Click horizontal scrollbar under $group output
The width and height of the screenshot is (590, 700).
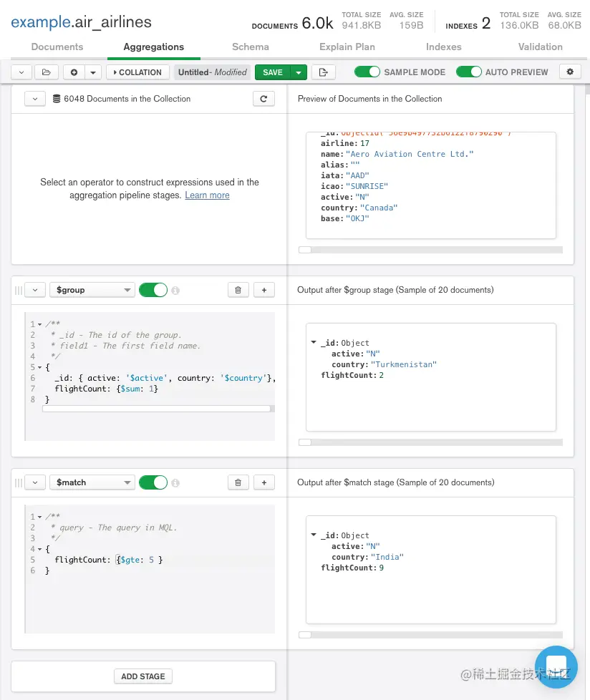point(430,442)
